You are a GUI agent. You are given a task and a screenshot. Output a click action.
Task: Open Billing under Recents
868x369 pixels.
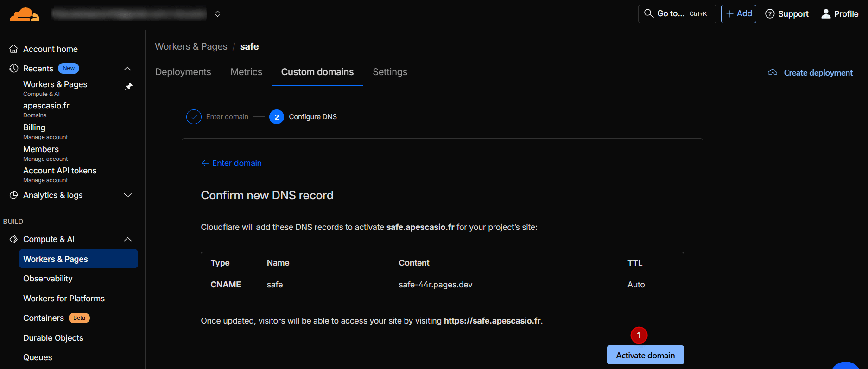click(x=34, y=127)
